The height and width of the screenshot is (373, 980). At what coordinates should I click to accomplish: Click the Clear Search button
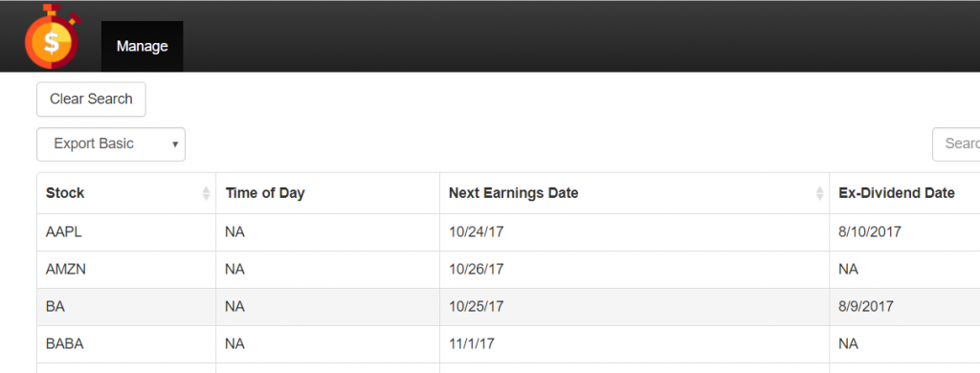pos(91,99)
